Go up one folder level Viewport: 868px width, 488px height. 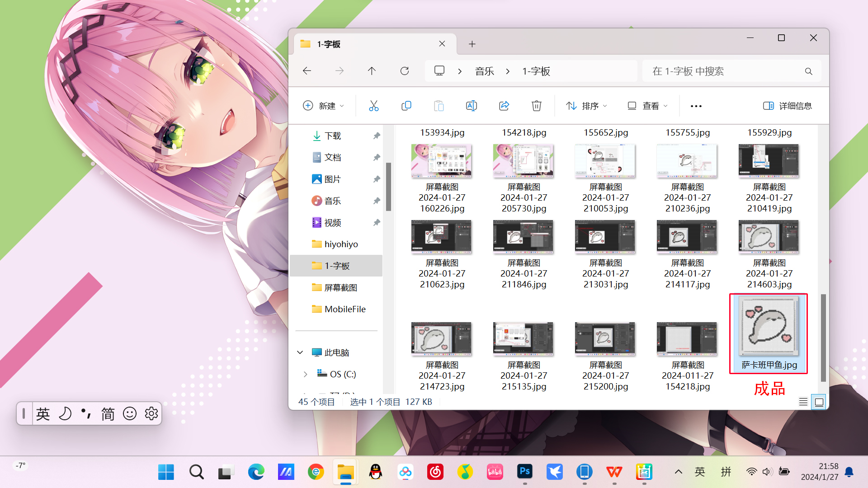372,71
